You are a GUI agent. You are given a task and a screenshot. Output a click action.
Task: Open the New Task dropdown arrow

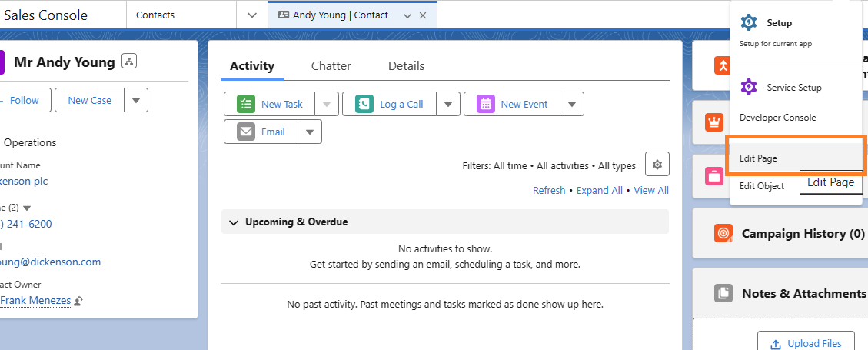pos(327,104)
